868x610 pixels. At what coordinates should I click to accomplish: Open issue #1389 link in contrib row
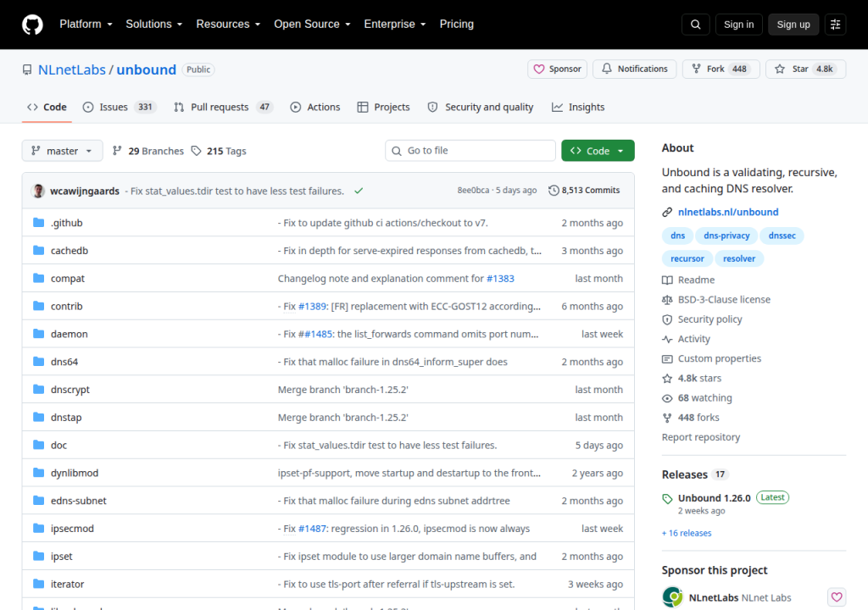coord(312,306)
